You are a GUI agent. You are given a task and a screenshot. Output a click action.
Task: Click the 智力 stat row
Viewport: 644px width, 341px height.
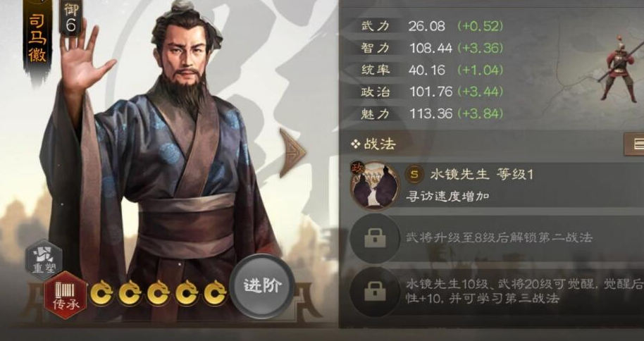click(433, 48)
